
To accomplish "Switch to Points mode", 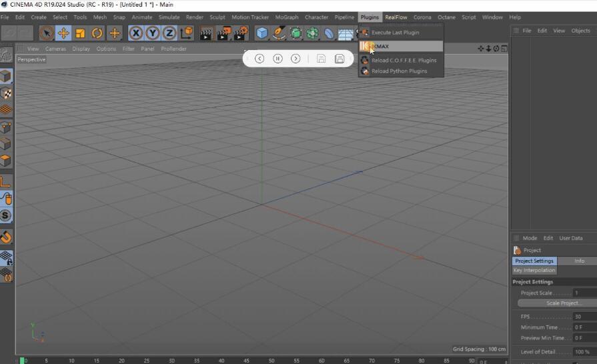I will pyautogui.click(x=6, y=127).
